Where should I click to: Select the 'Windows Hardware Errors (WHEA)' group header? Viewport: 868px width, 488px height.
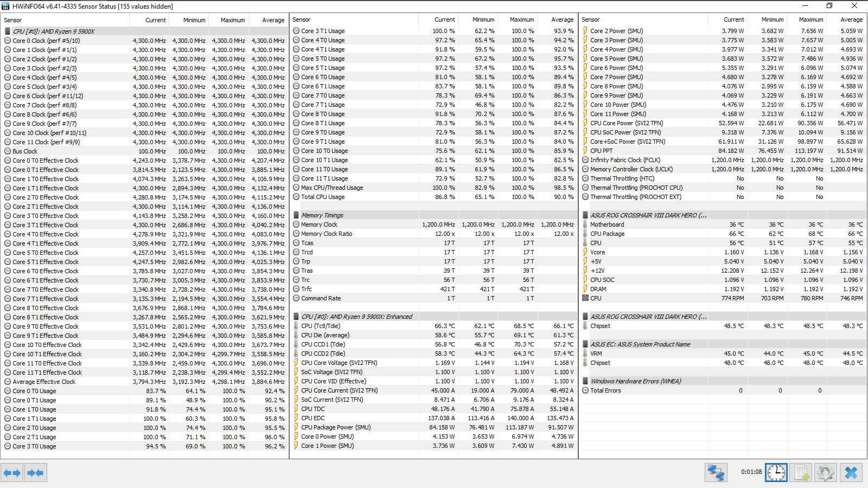tap(723, 381)
